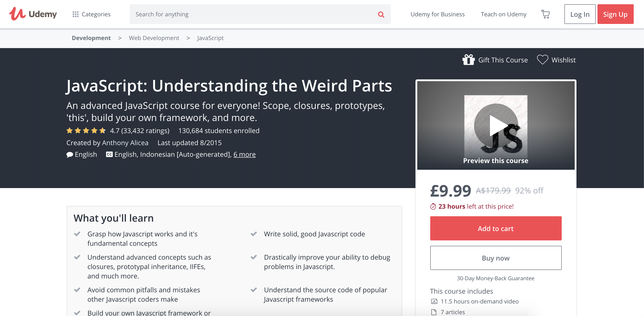Go to Web Development breadcrumb
Viewport: 644px width, 316px height.
154,38
